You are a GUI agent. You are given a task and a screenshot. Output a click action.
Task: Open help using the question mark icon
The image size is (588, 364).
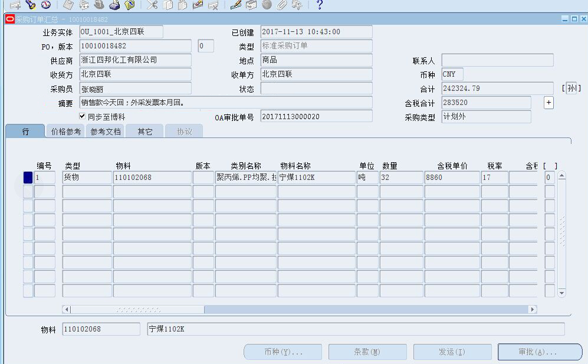320,6
